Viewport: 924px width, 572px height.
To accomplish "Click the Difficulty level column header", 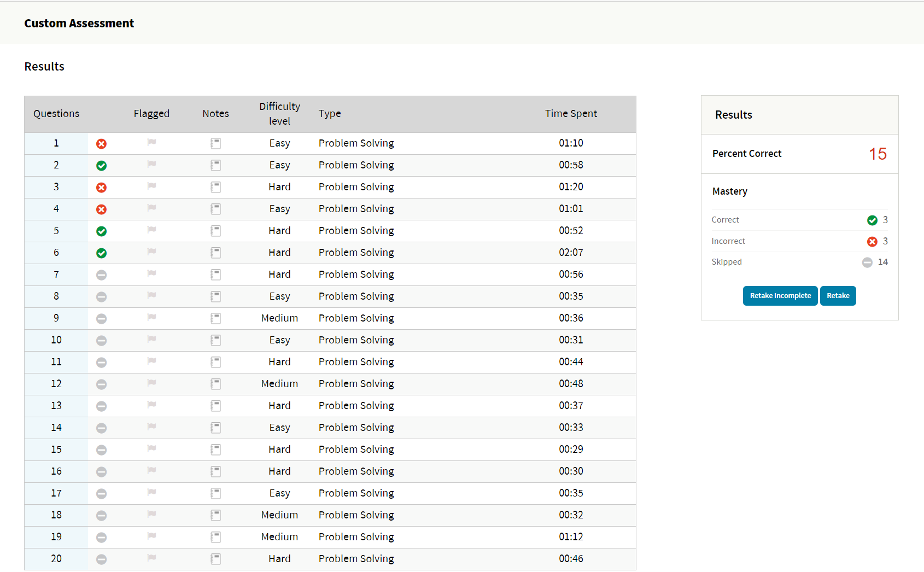I will (x=279, y=114).
